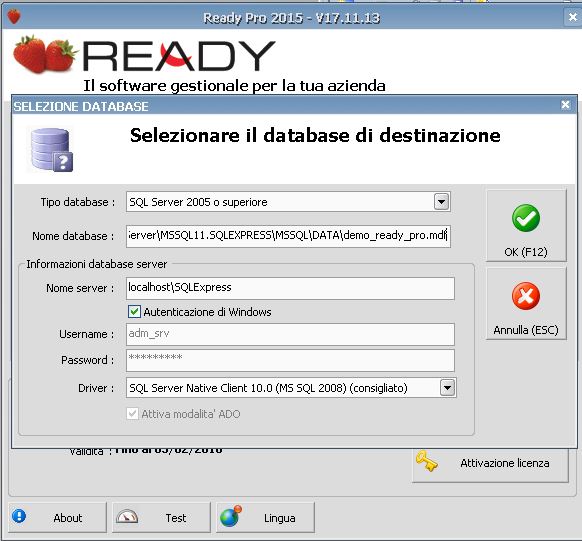The width and height of the screenshot is (582, 541).
Task: Click the Attivazione licenza button
Action: pos(490,464)
